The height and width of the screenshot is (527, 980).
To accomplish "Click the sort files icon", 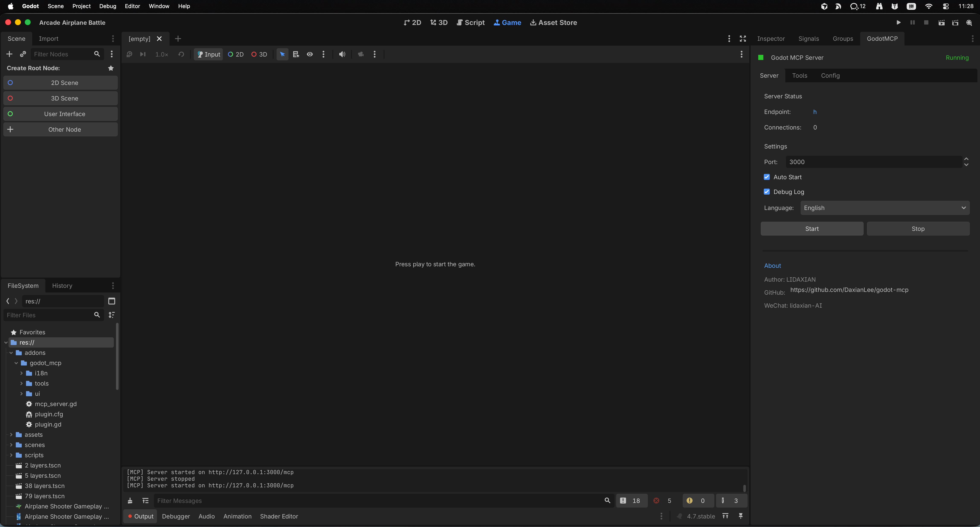I will point(112,315).
